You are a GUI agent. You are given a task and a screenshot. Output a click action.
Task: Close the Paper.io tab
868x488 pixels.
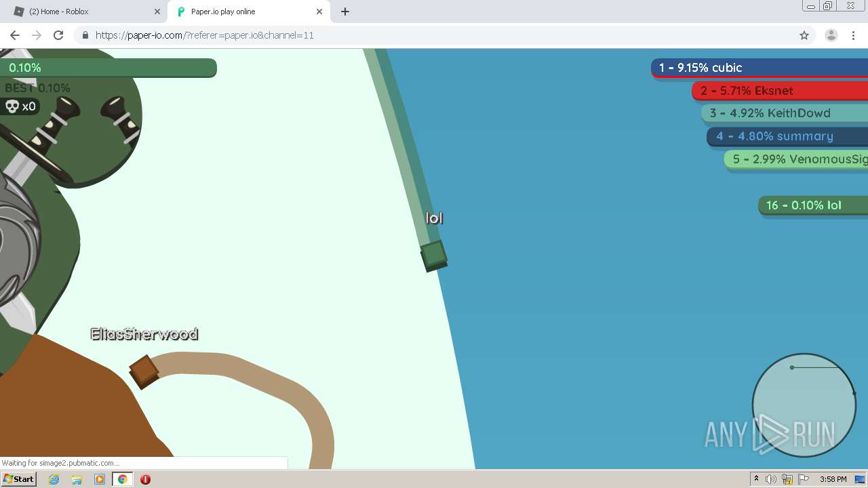click(x=319, y=12)
